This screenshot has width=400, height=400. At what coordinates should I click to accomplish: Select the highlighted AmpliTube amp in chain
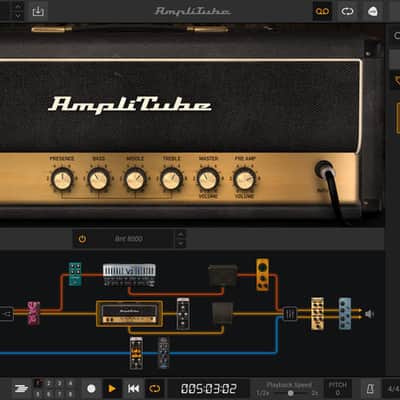[x=129, y=314]
